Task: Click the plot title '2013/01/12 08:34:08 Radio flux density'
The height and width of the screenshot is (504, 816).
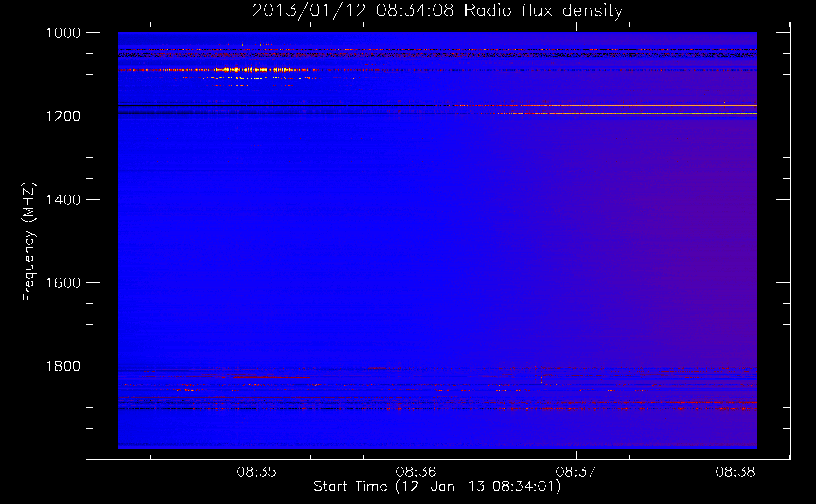Action: click(x=437, y=10)
